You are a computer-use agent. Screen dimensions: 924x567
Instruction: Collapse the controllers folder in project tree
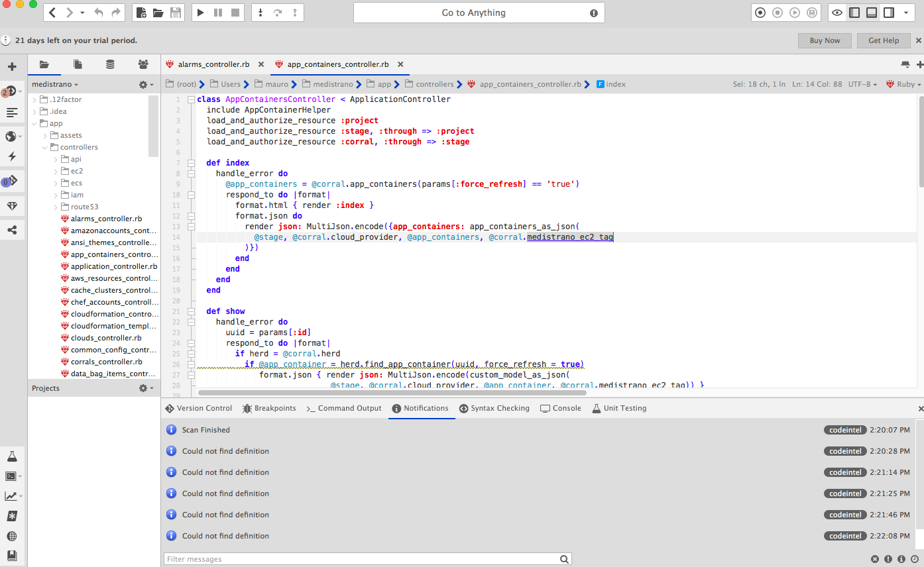point(45,146)
